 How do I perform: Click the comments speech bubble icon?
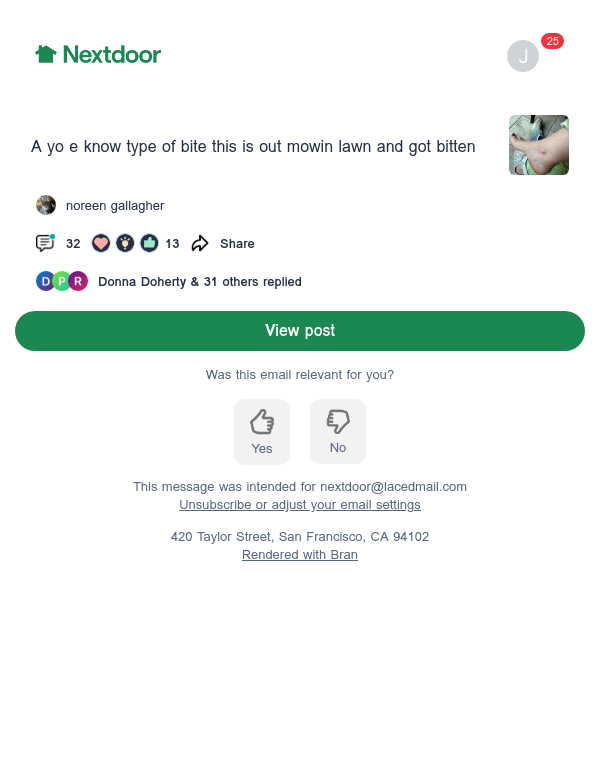[x=45, y=243]
